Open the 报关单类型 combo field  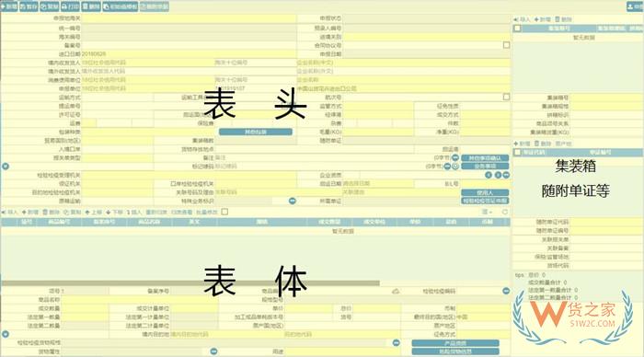(x=118, y=157)
